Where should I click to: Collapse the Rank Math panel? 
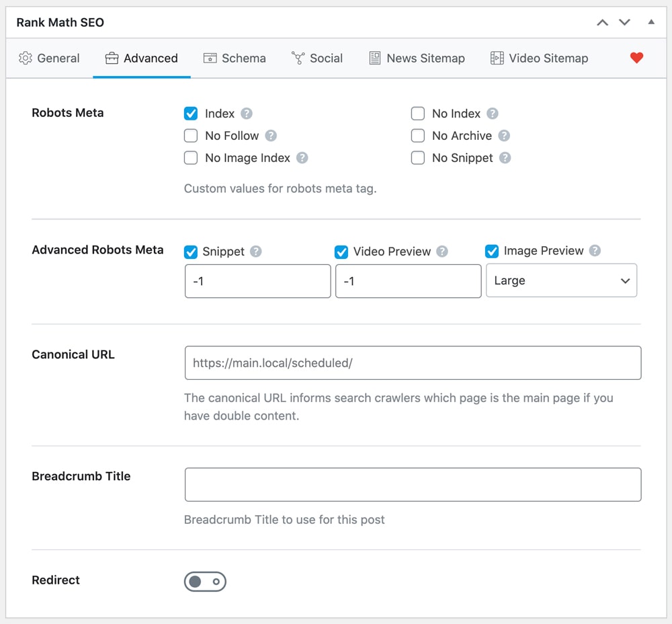click(x=650, y=22)
